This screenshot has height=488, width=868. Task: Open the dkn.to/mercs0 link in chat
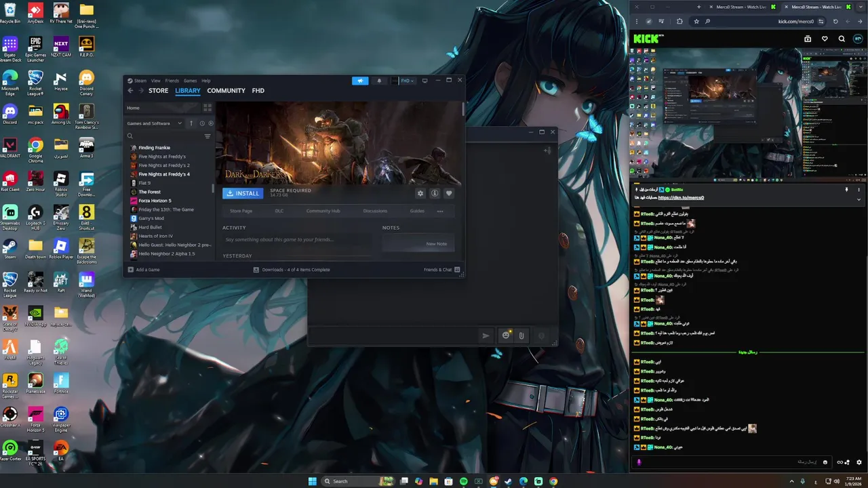coord(680,197)
